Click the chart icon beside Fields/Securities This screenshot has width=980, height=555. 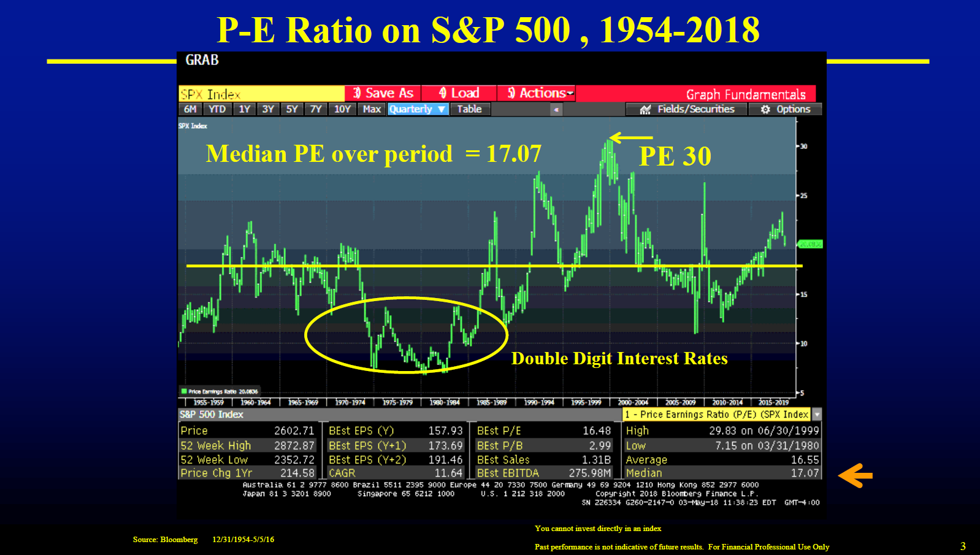point(645,109)
